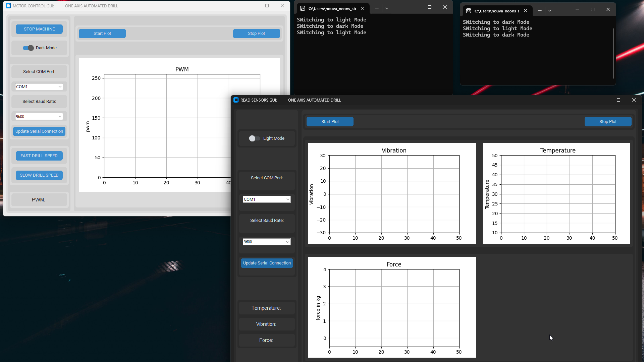Close the first terminal's tab
This screenshot has height=362, width=644.
point(362,8)
